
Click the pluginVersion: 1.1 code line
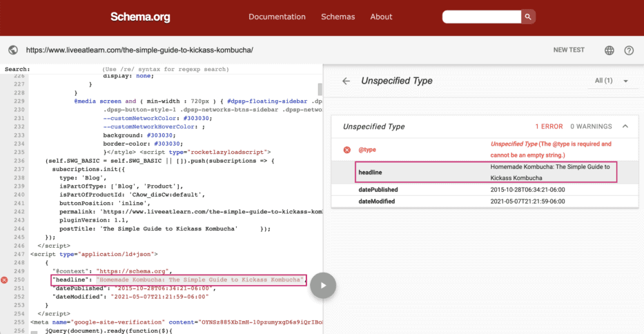94,220
